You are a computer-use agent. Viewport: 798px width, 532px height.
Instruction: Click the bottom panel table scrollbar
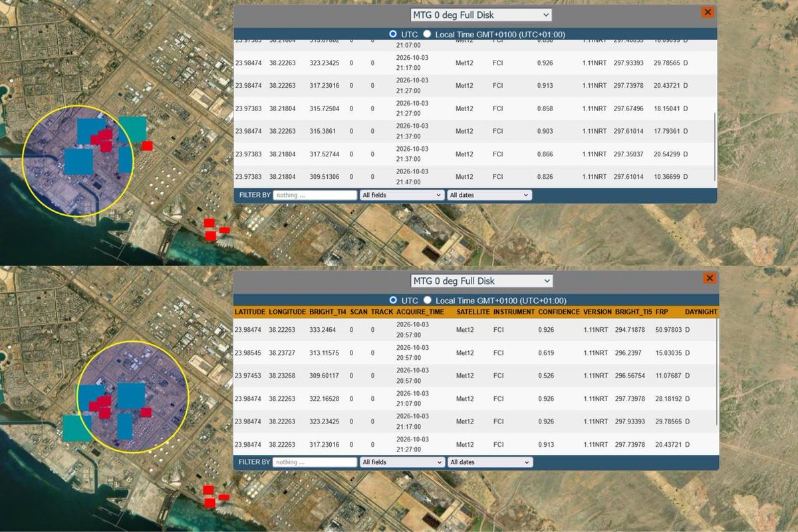point(717,372)
